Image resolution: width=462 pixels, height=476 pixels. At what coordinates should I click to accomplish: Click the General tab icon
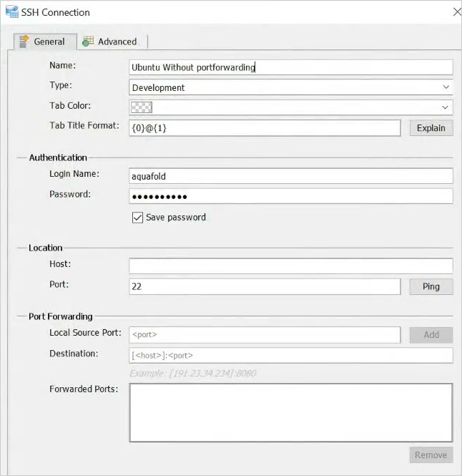click(x=24, y=42)
